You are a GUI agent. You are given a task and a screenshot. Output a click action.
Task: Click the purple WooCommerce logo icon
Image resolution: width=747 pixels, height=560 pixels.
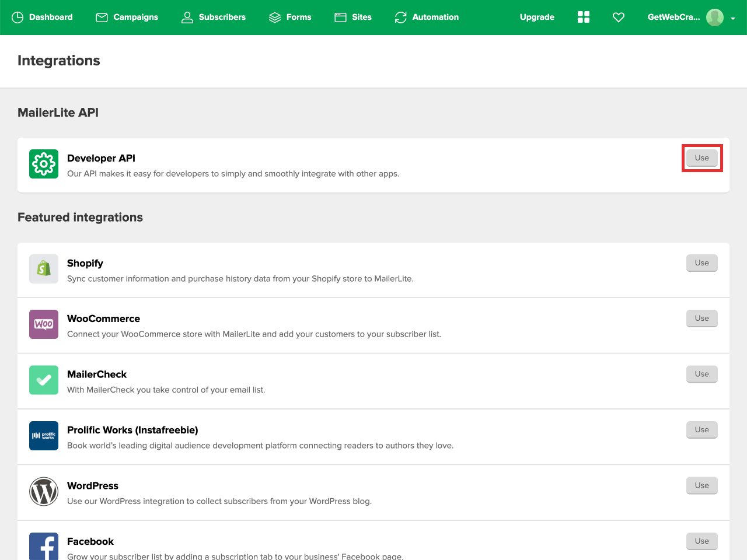coord(44,324)
